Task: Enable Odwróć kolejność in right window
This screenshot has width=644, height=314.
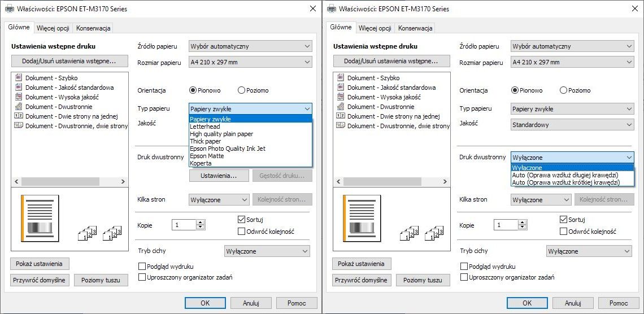Action: 564,232
